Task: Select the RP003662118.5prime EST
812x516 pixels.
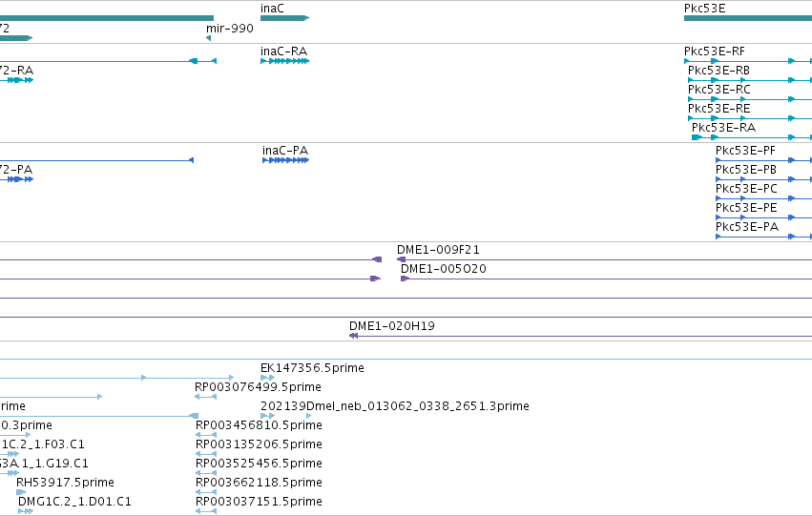Action: pyautogui.click(x=205, y=492)
